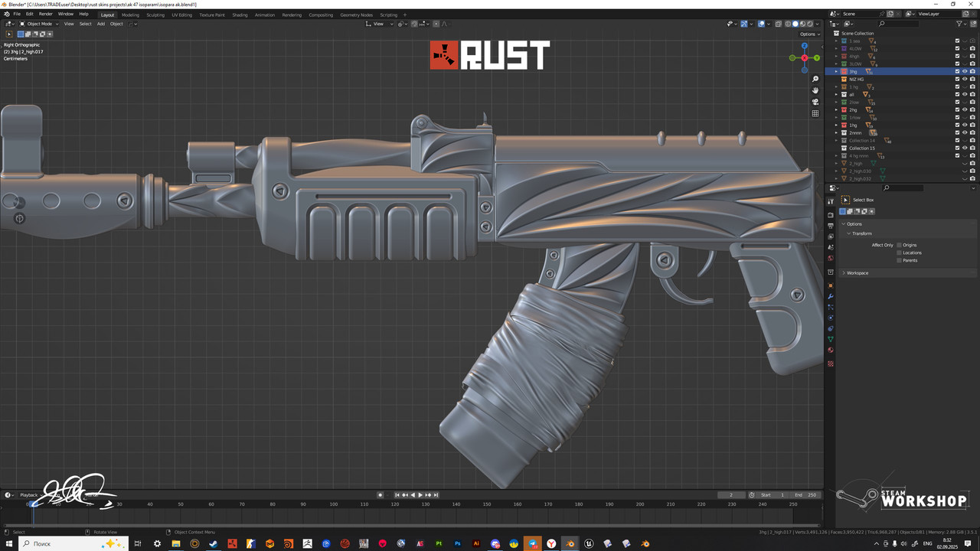Image resolution: width=980 pixels, height=551 pixels.
Task: Switch to the Shading workspace tab
Action: click(240, 15)
